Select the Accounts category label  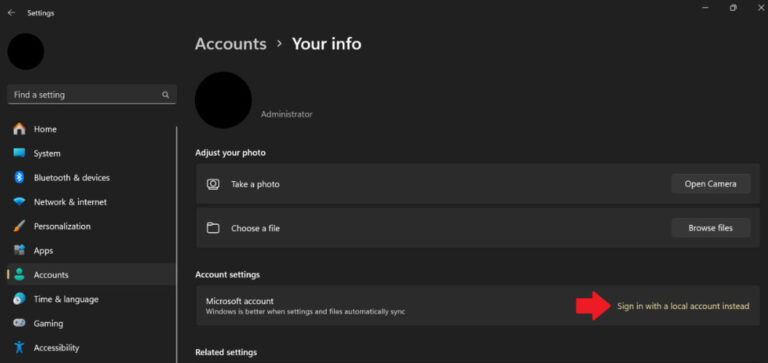51,275
